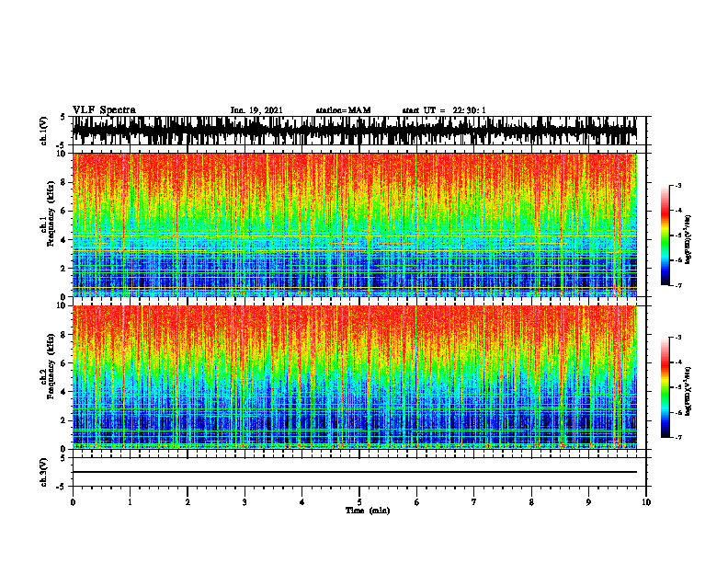Click the flat ch.3 voltage trace line
This screenshot has height=563, width=728.
pyautogui.click(x=354, y=472)
